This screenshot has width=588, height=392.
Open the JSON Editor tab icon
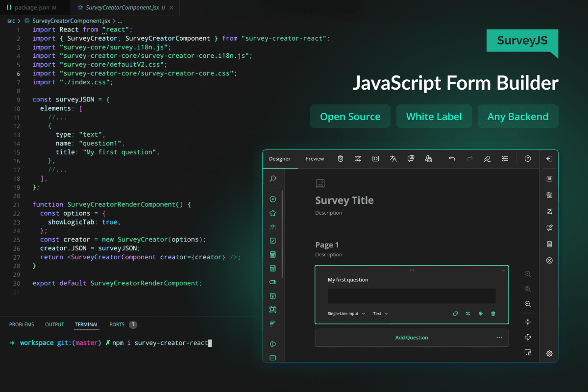pos(375,159)
